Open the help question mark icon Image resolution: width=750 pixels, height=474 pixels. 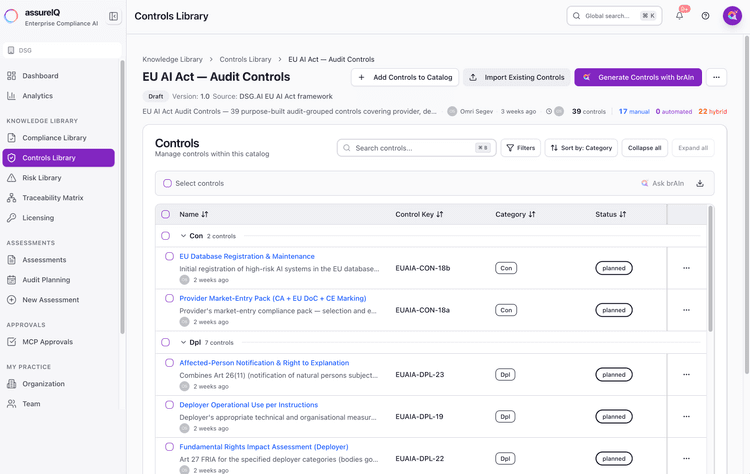tap(705, 16)
